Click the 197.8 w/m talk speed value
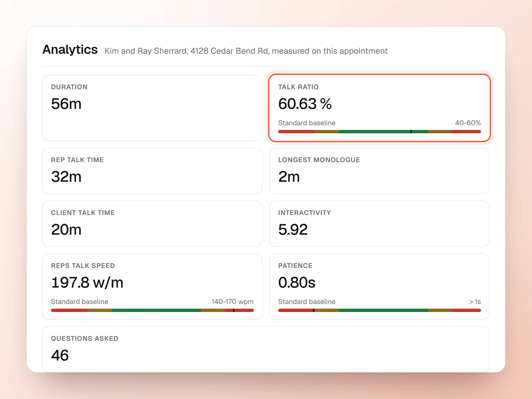532x399 pixels. [87, 283]
